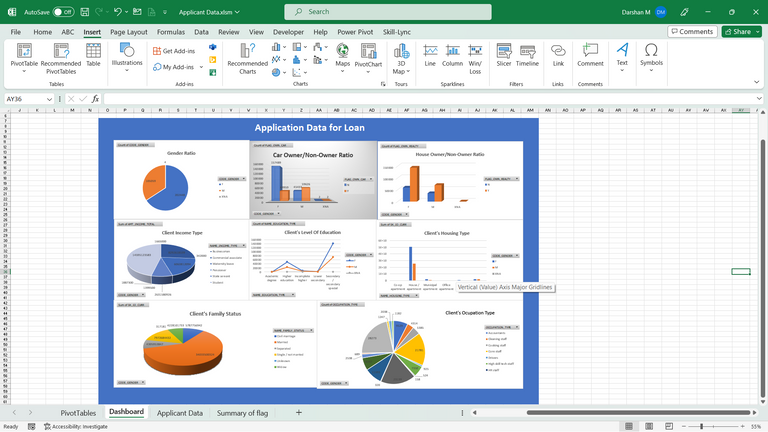Click into the formula bar field

[x=429, y=99]
